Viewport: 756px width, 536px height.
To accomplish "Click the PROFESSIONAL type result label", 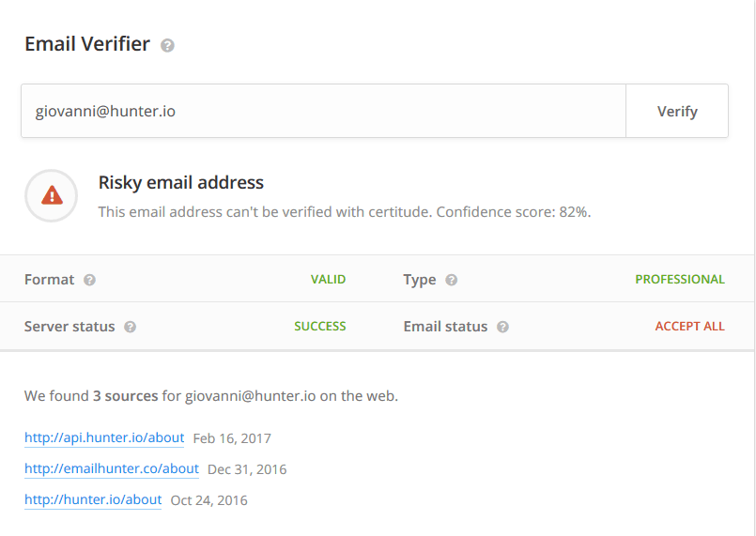I will [x=679, y=280].
